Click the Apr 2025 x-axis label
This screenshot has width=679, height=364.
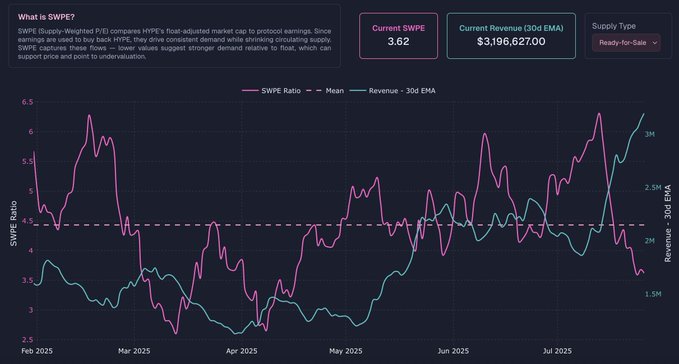[241, 351]
